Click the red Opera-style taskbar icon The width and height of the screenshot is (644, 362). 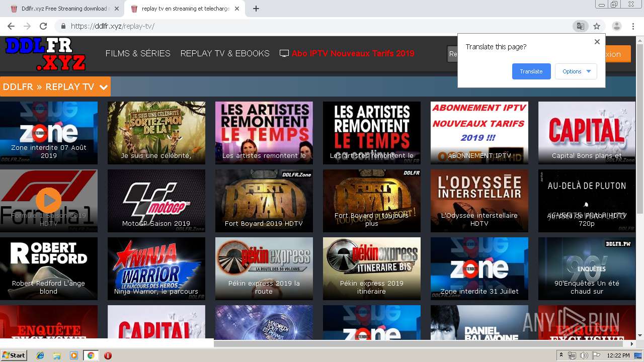point(108,355)
